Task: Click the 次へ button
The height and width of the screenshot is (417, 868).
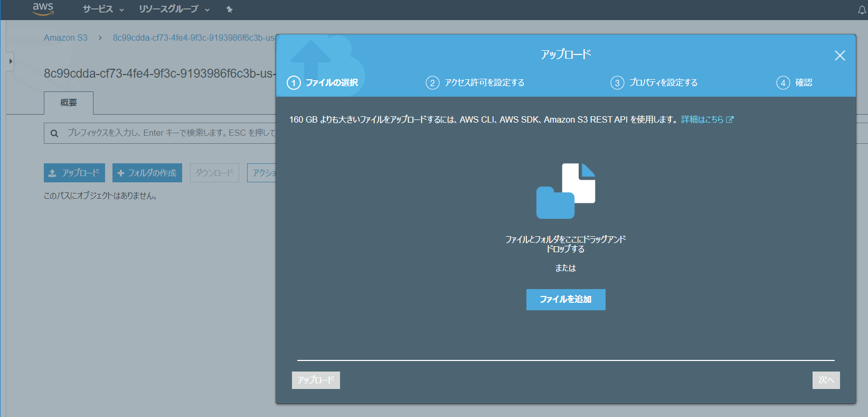Action: click(x=826, y=380)
